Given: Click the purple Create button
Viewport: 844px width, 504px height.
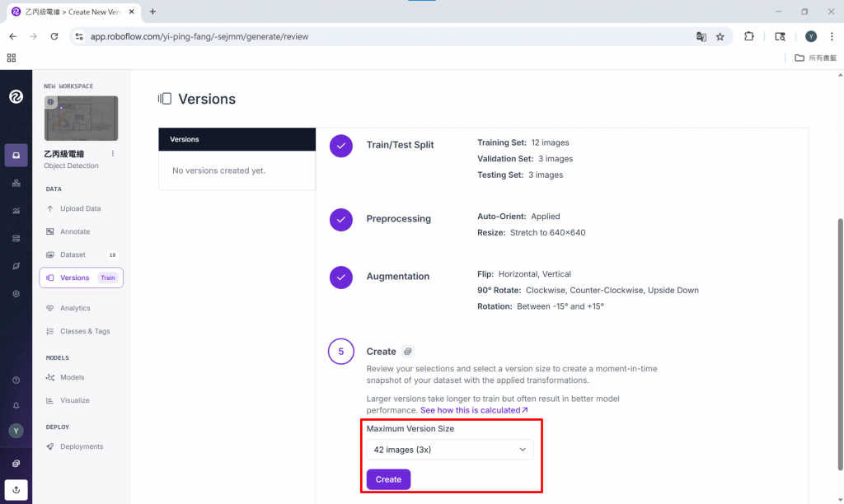Looking at the screenshot, I should click(388, 479).
